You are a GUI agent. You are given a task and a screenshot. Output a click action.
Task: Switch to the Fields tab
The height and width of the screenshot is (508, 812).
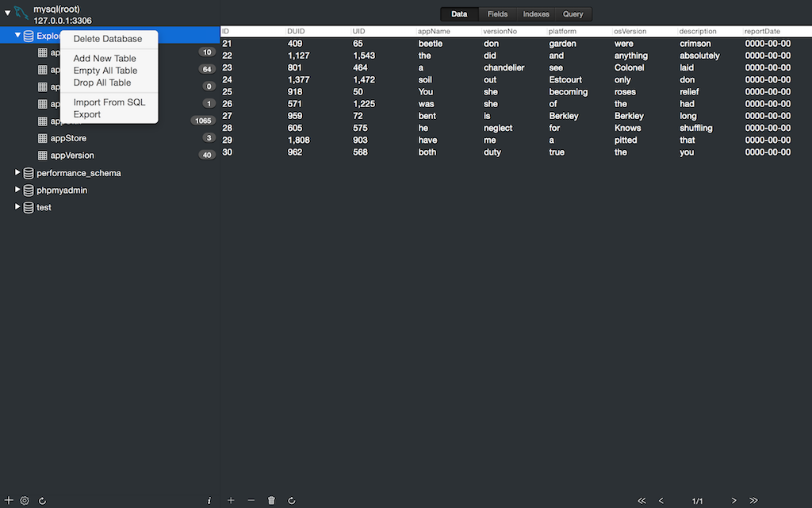497,14
